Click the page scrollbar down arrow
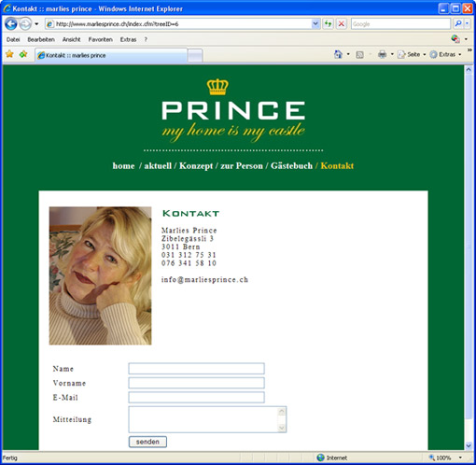This screenshot has width=476, height=465. (469, 445)
